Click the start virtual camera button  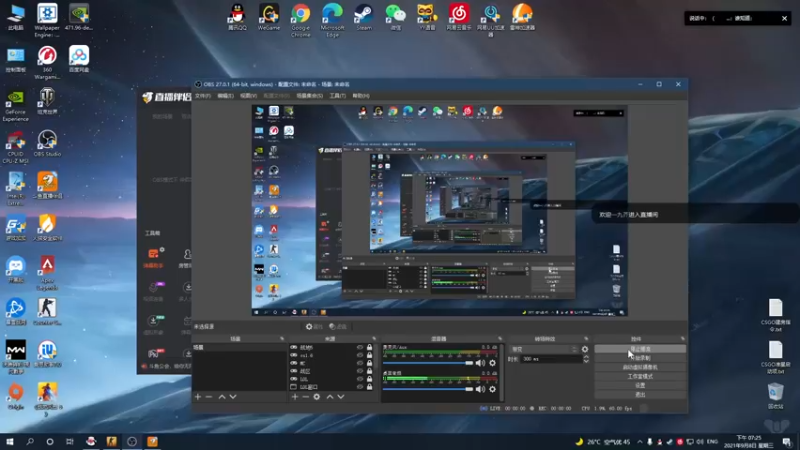tap(640, 367)
